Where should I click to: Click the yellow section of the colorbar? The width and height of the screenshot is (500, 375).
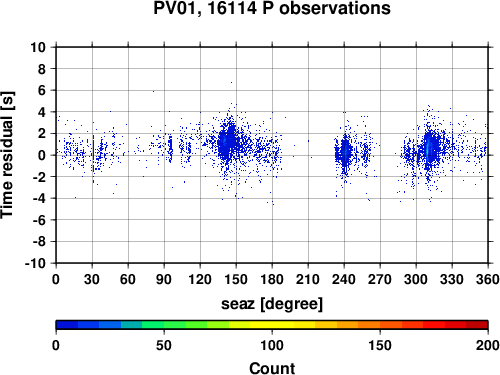click(x=272, y=325)
